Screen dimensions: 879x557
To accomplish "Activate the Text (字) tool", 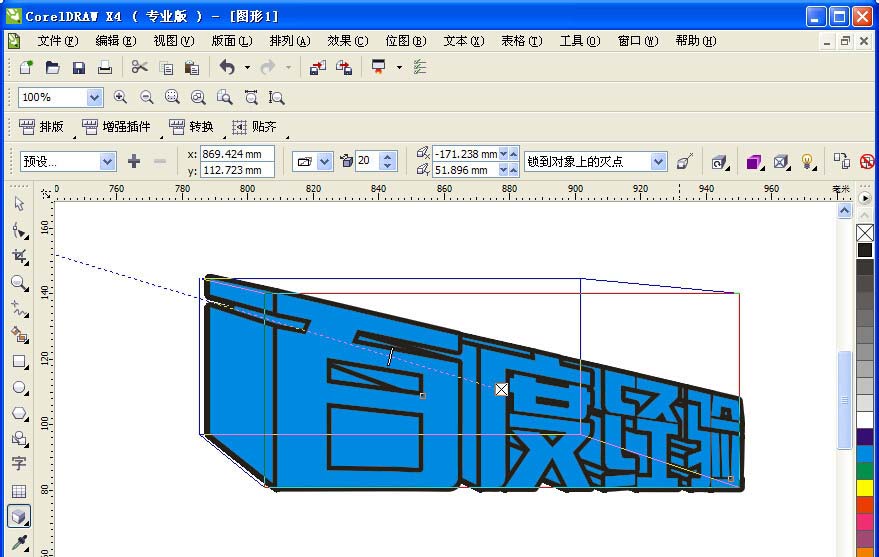I will point(19,464).
